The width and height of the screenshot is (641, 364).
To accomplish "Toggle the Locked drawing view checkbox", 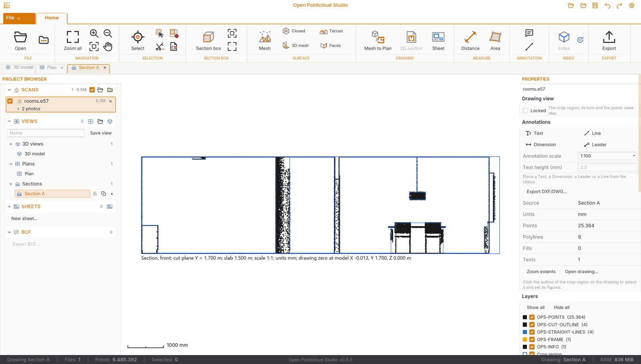I will coord(525,111).
